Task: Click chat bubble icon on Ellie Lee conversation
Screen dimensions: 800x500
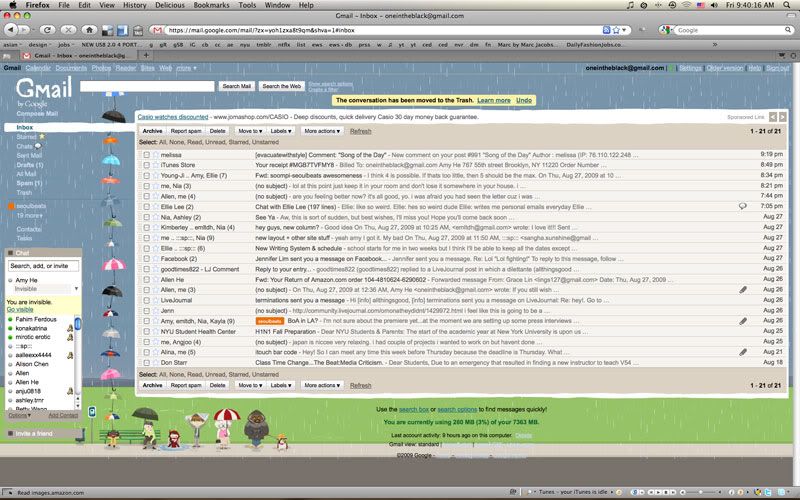Action: (x=743, y=206)
